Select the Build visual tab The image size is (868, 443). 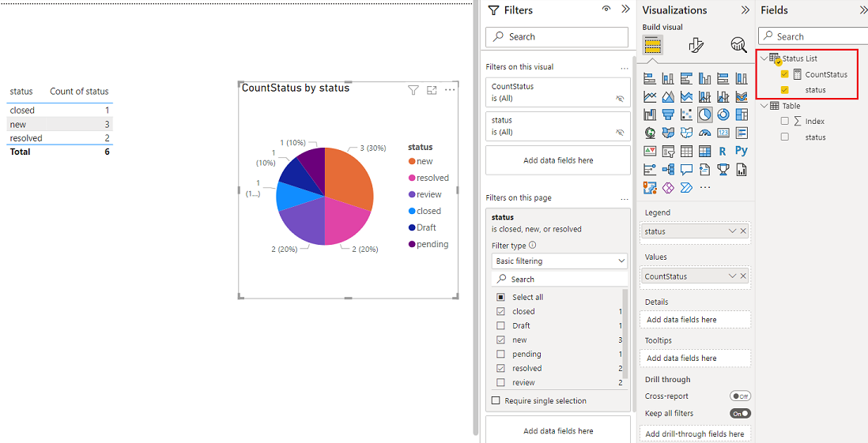tap(653, 45)
